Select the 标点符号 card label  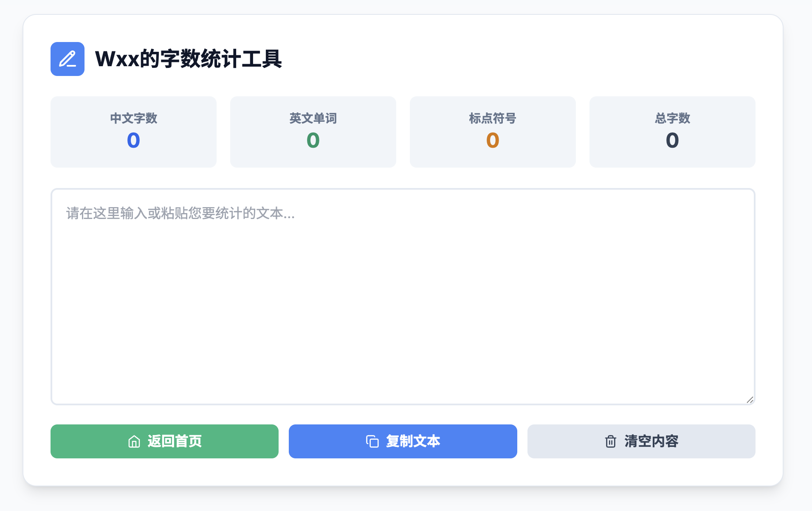493,118
